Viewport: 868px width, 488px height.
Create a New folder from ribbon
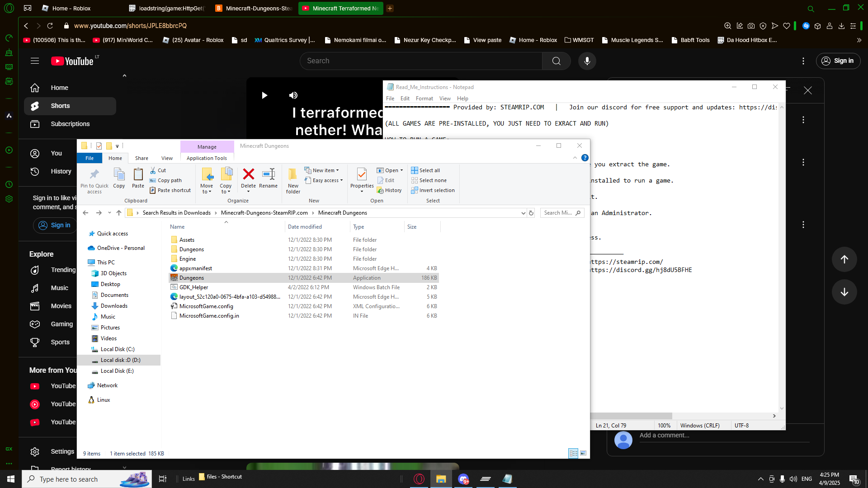[x=293, y=181]
